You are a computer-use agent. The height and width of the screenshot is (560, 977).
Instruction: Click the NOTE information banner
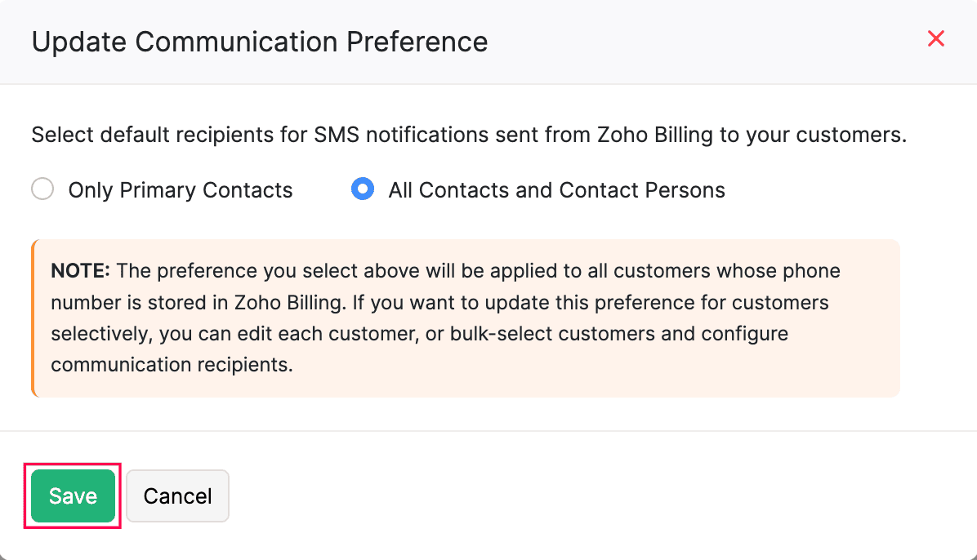466,318
